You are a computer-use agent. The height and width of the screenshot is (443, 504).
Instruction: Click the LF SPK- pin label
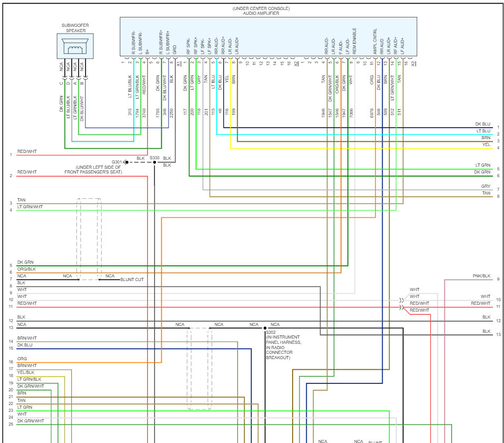click(x=202, y=46)
